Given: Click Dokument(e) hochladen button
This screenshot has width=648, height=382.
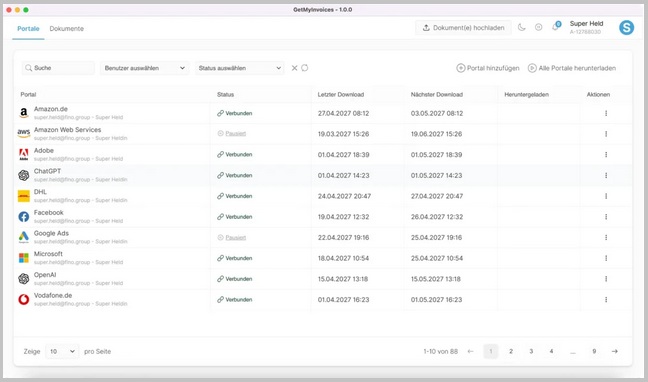Looking at the screenshot, I should 463,28.
